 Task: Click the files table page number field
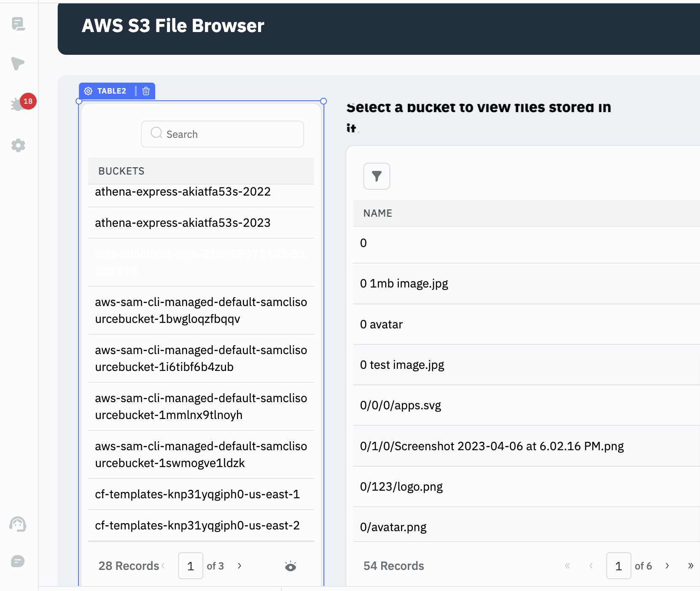coord(618,566)
